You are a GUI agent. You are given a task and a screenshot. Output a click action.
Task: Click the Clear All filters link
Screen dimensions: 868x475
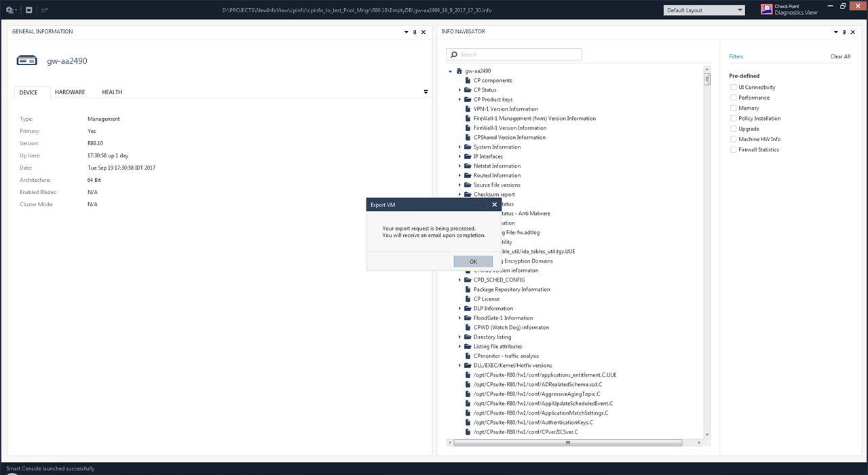click(840, 56)
